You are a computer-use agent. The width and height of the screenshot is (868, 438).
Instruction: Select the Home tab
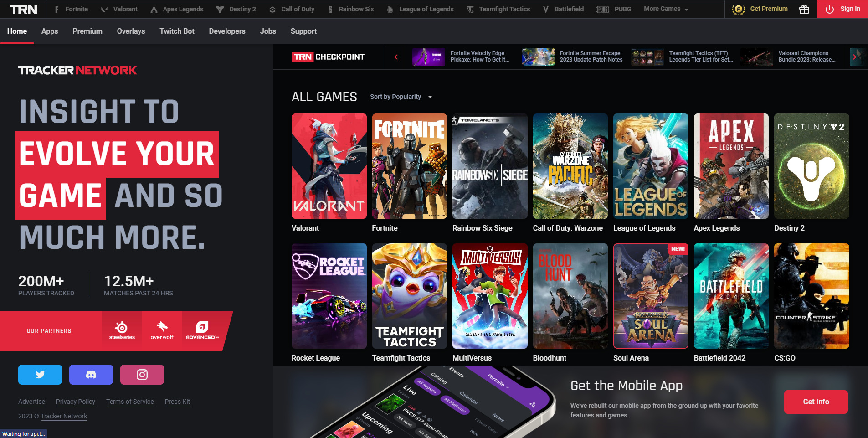pos(17,31)
